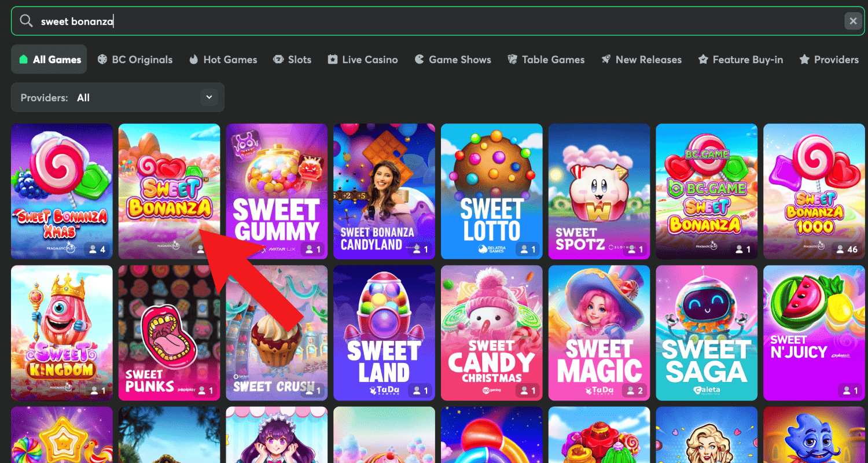Click the BC Originals icon
The width and height of the screenshot is (868, 463).
click(102, 59)
